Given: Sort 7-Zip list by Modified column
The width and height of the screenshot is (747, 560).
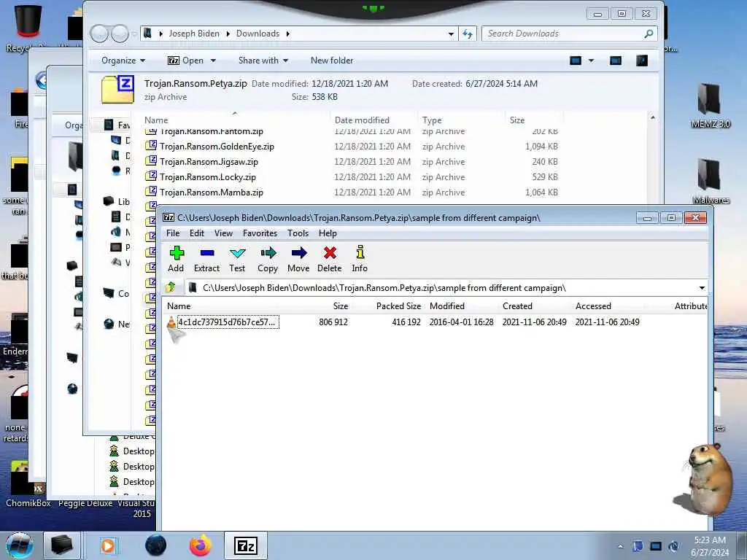Looking at the screenshot, I should pyautogui.click(x=447, y=306).
